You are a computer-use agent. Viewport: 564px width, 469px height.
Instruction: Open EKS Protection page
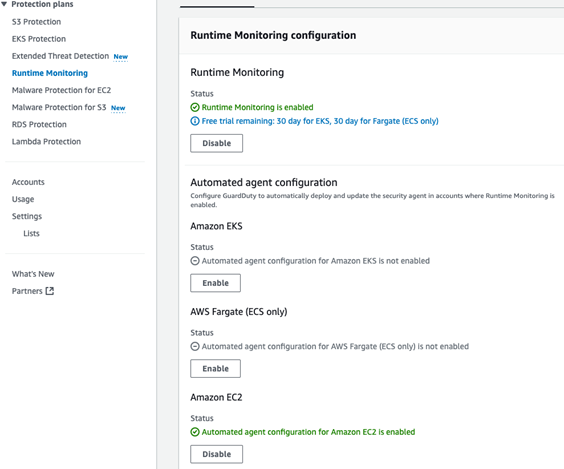(39, 39)
